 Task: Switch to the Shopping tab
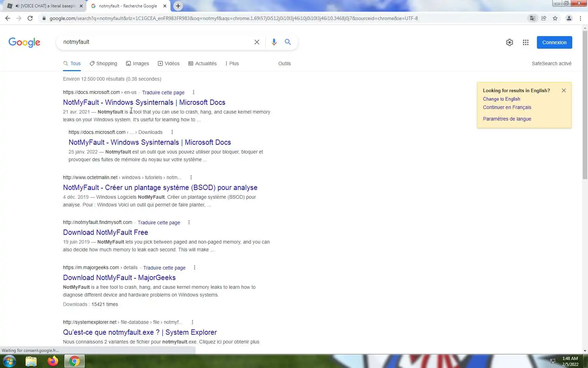(103, 63)
